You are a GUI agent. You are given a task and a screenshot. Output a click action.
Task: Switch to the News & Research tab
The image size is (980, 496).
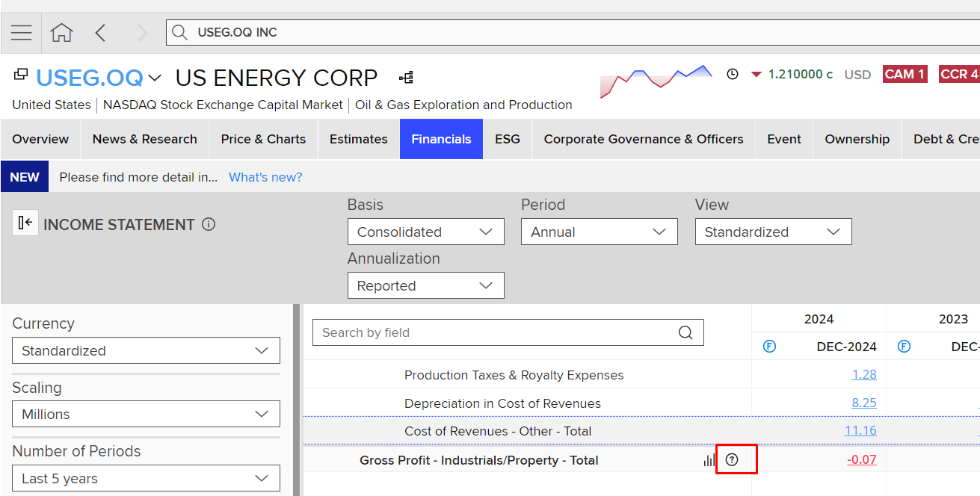click(x=145, y=139)
